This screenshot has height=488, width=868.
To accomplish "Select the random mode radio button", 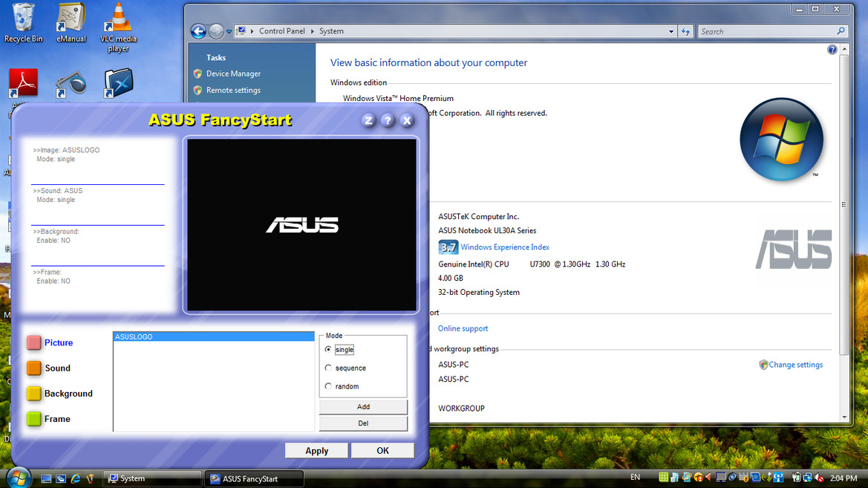I will click(328, 386).
